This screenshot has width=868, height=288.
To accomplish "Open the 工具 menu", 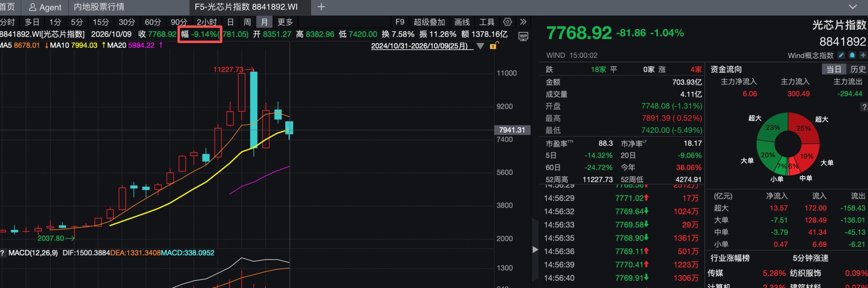I will point(487,22).
